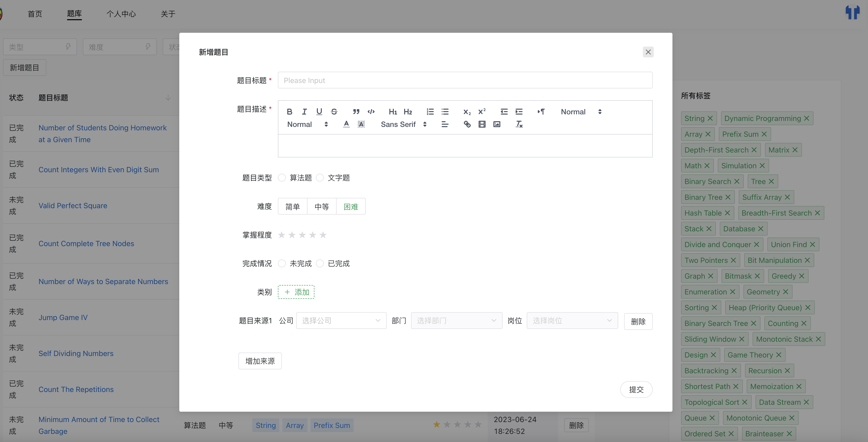Focus the 题目标题 Please Input field
The image size is (868, 442).
click(x=465, y=80)
